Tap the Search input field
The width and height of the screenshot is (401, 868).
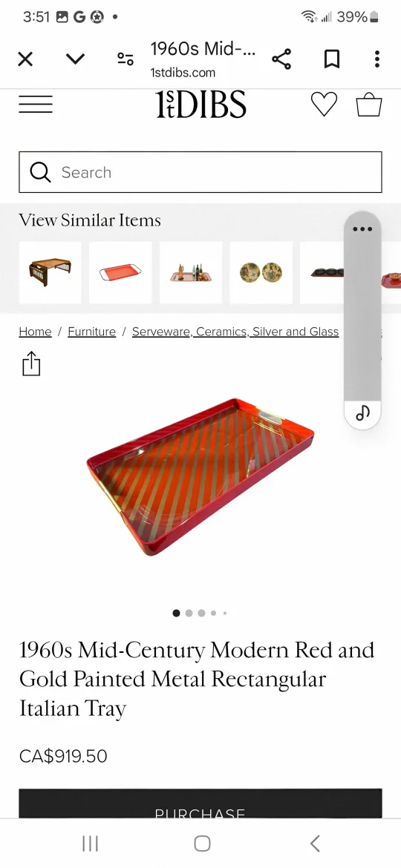click(200, 172)
